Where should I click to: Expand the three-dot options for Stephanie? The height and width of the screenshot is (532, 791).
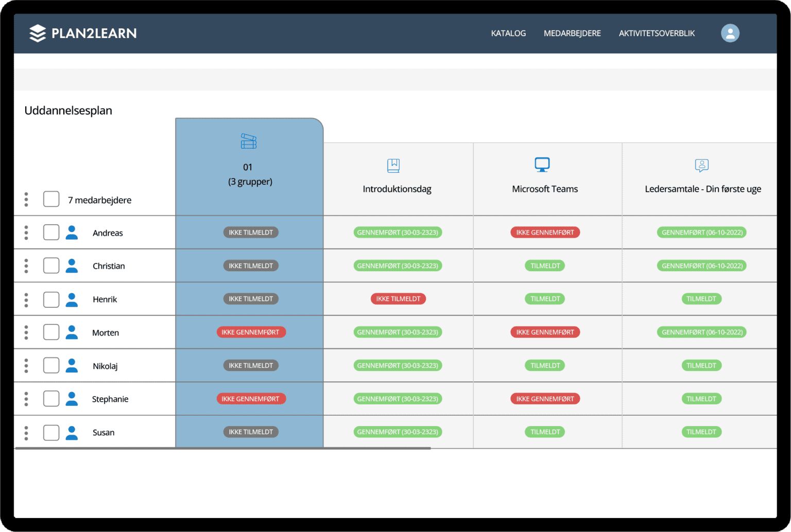(26, 399)
